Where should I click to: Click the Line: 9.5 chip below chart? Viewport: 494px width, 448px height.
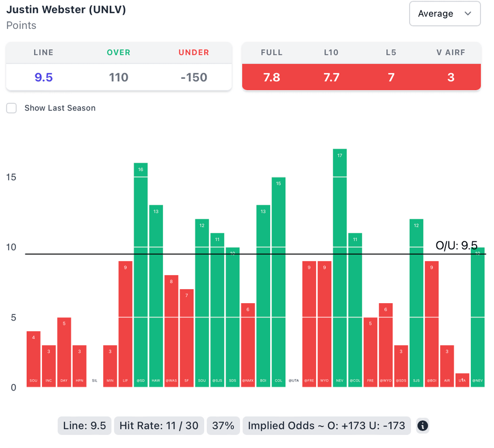tap(84, 426)
